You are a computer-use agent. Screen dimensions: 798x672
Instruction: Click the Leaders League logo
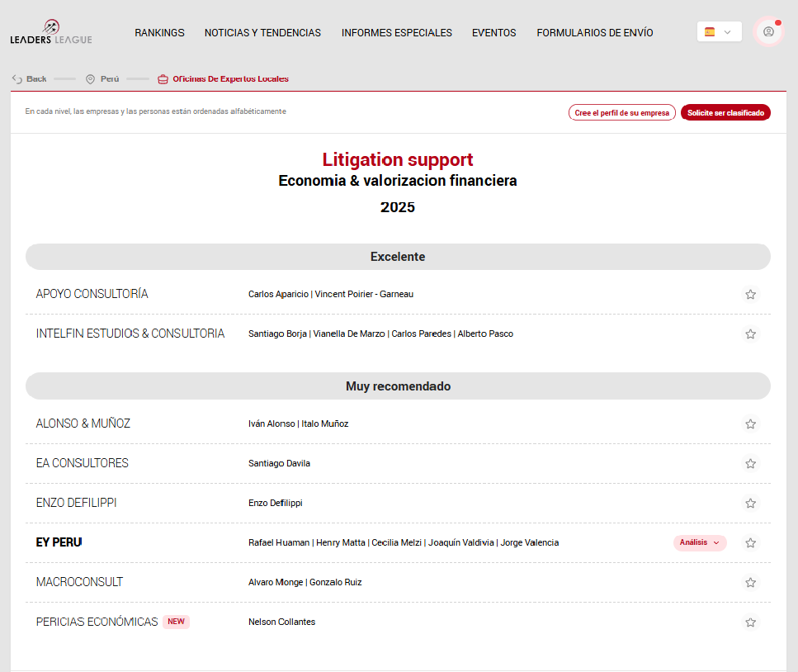click(x=51, y=32)
